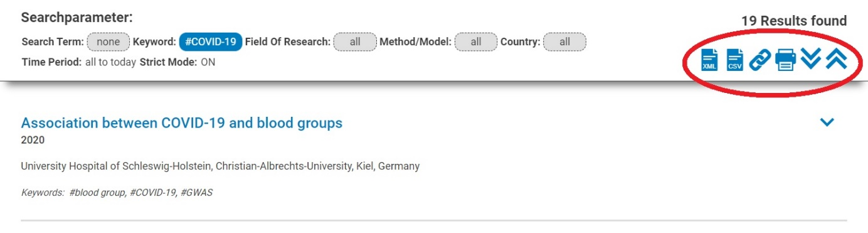Click the #COVID-19 keyword filter pill
Viewport: 868px width, 233px height.
(211, 42)
